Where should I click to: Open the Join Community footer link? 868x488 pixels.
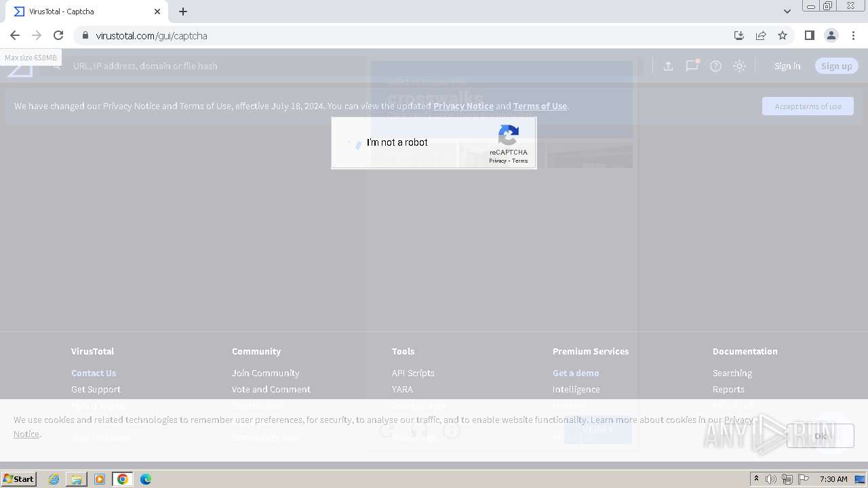[x=265, y=373]
